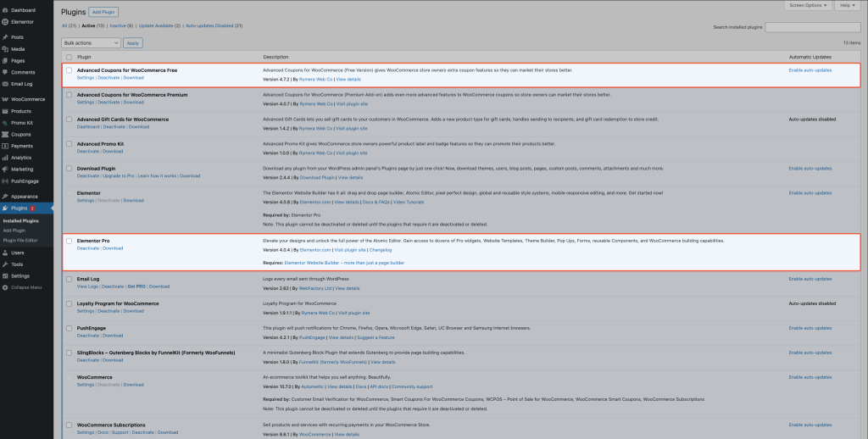Viewport: 868px width, 439px height.
Task: Click the Payments dollar icon
Action: 5,146
